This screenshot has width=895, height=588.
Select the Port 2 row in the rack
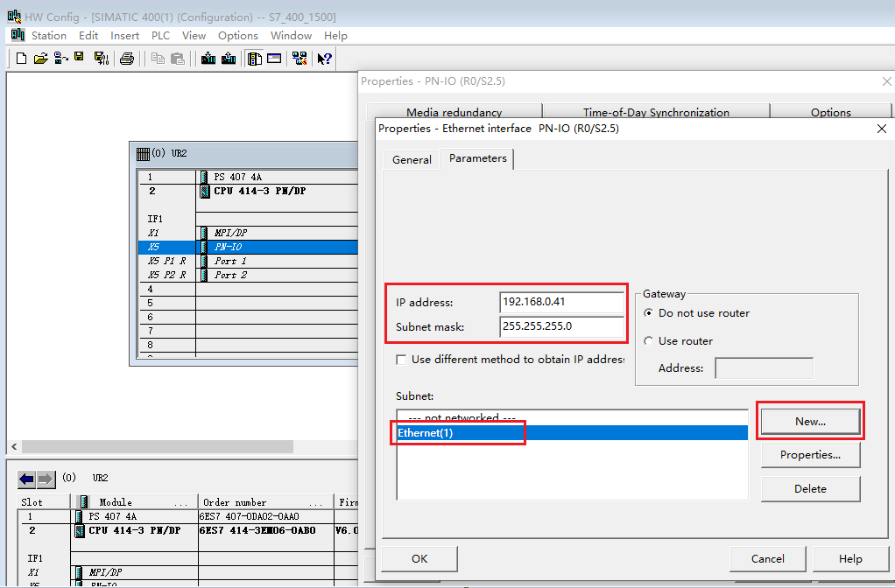click(x=249, y=275)
